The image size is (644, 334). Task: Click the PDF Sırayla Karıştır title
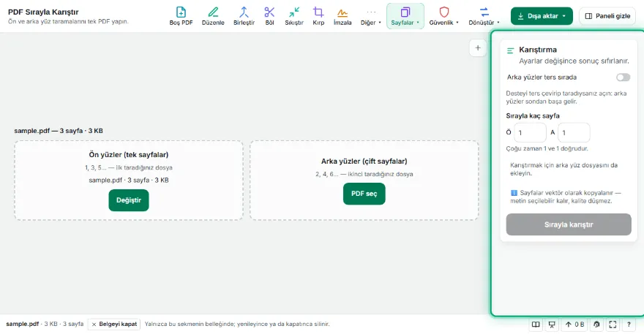(x=43, y=12)
